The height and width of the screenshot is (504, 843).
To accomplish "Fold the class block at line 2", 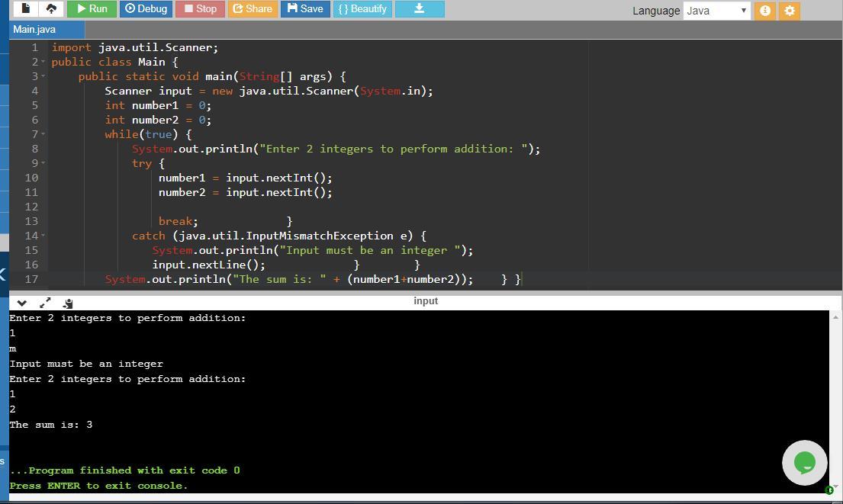I will 43,62.
